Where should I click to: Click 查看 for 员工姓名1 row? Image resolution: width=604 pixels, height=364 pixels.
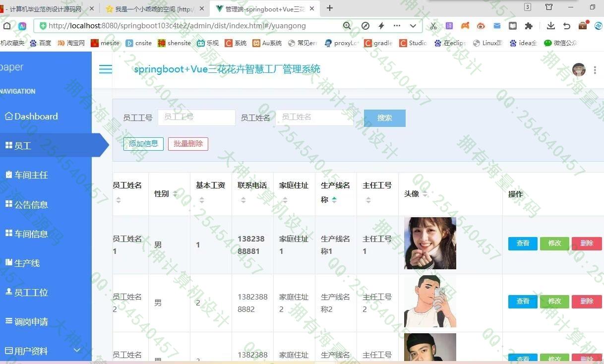[x=523, y=243]
